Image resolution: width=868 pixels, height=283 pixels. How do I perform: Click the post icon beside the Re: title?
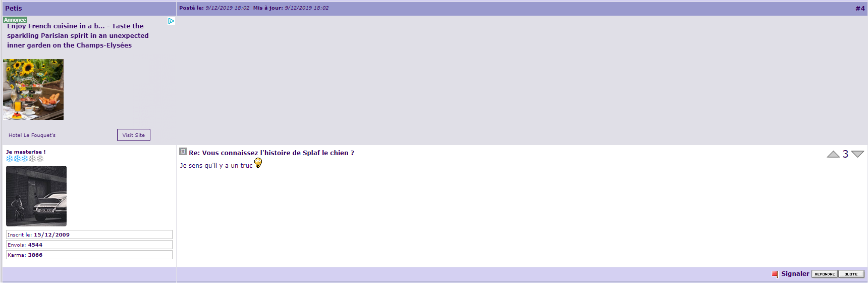click(183, 152)
